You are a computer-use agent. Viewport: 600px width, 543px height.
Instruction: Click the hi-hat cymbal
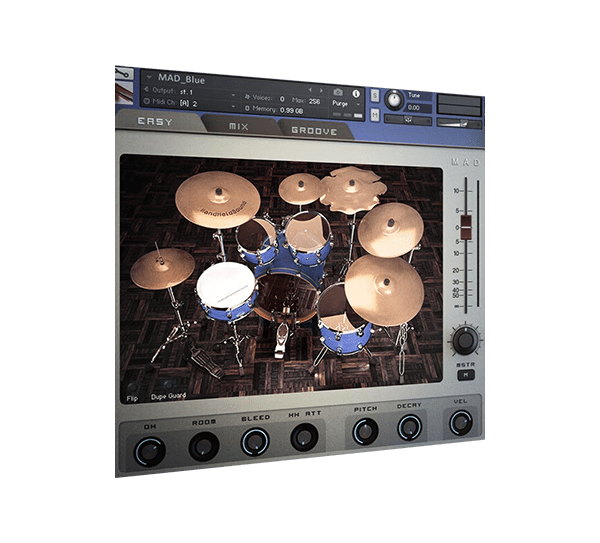pos(163,268)
